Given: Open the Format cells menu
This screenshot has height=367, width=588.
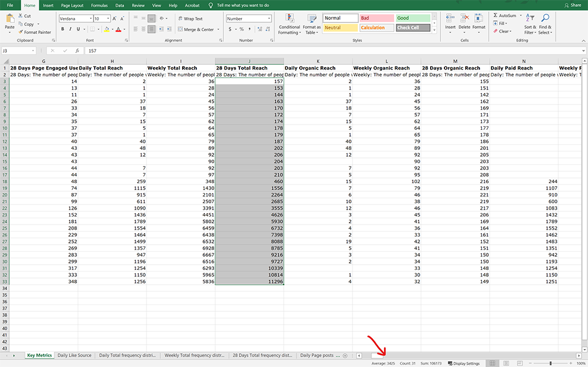Looking at the screenshot, I should coord(478,22).
